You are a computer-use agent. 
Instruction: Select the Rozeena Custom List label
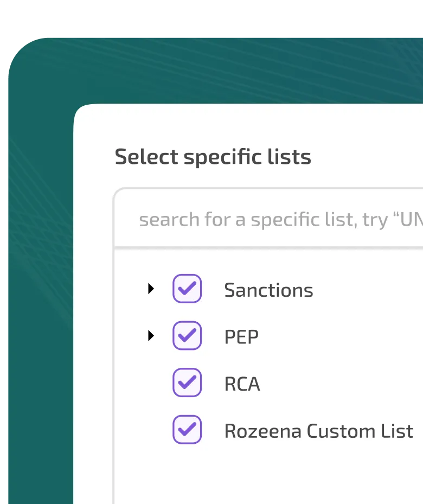pyautogui.click(x=318, y=431)
